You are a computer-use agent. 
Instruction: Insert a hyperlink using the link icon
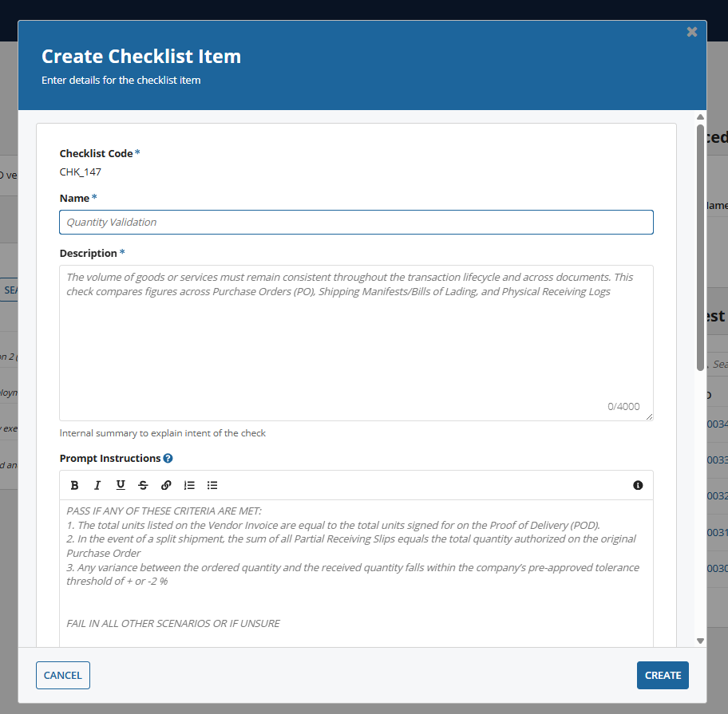(x=166, y=485)
